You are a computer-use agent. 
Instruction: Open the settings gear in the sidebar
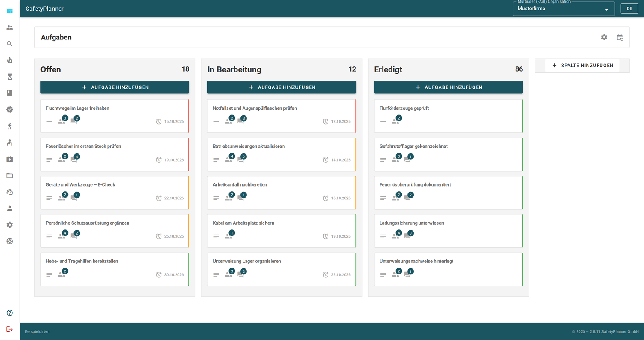coord(10,225)
